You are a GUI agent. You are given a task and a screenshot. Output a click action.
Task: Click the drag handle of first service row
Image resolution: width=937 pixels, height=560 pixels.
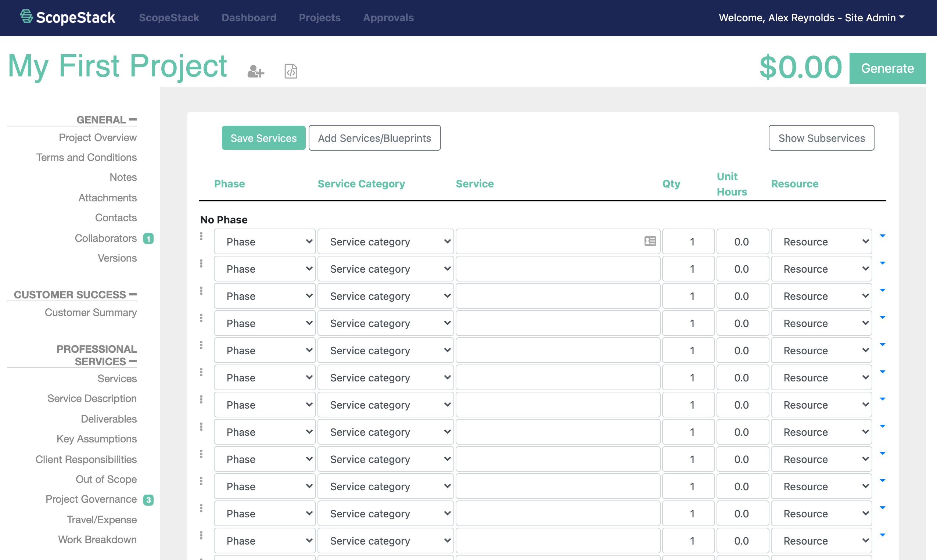(201, 237)
